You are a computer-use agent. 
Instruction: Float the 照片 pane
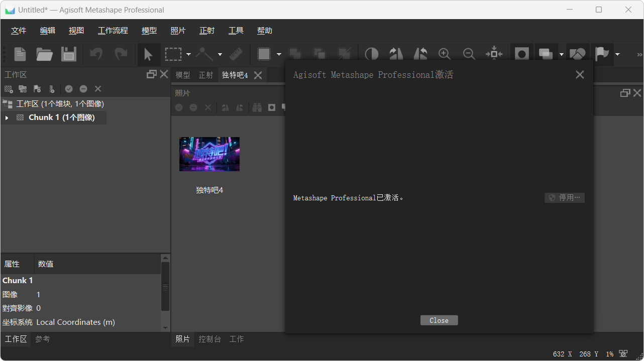point(625,93)
